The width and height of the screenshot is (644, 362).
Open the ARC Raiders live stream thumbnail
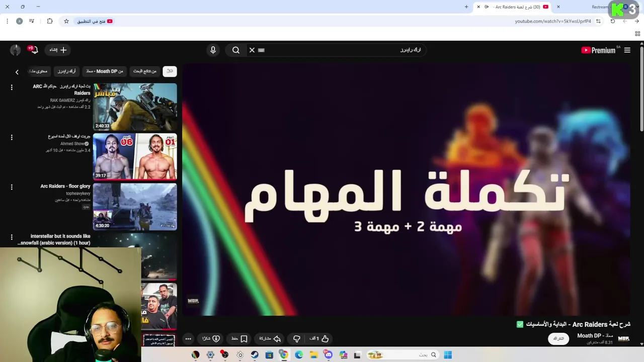135,107
